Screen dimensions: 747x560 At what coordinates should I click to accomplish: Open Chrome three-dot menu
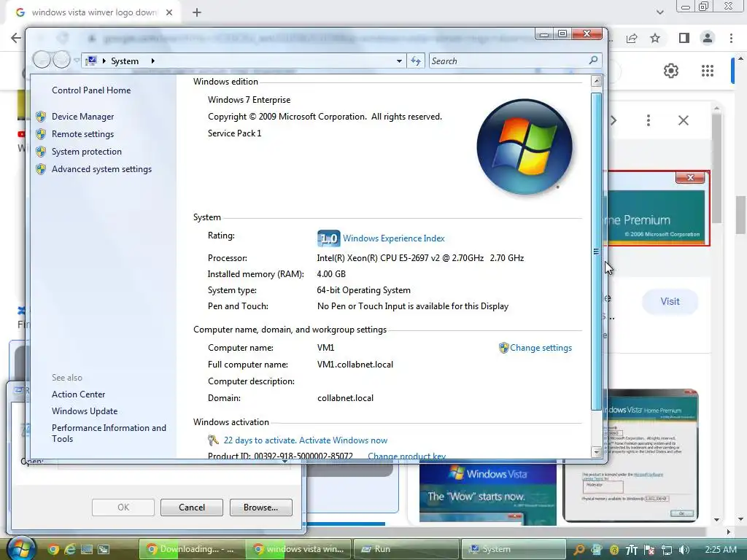(731, 38)
